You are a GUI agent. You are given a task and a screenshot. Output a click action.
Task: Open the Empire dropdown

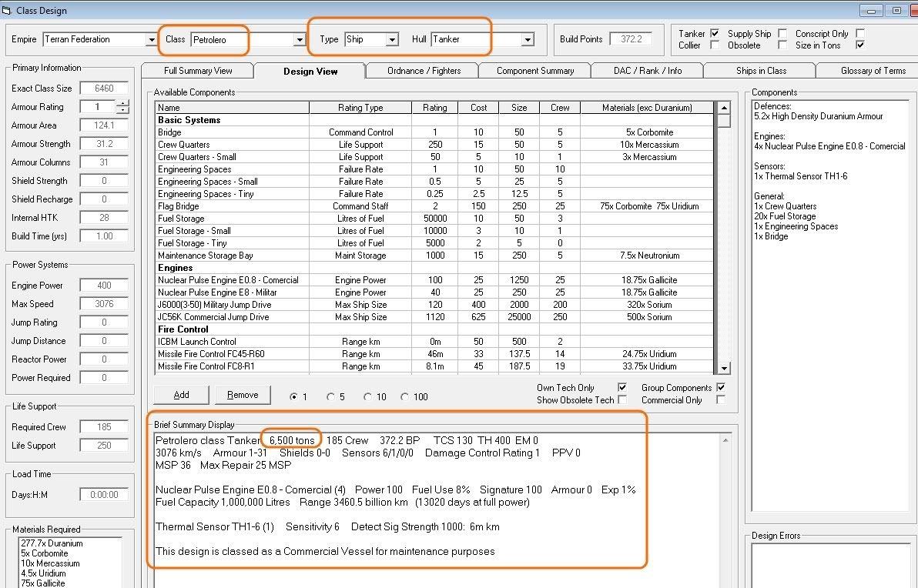(151, 39)
